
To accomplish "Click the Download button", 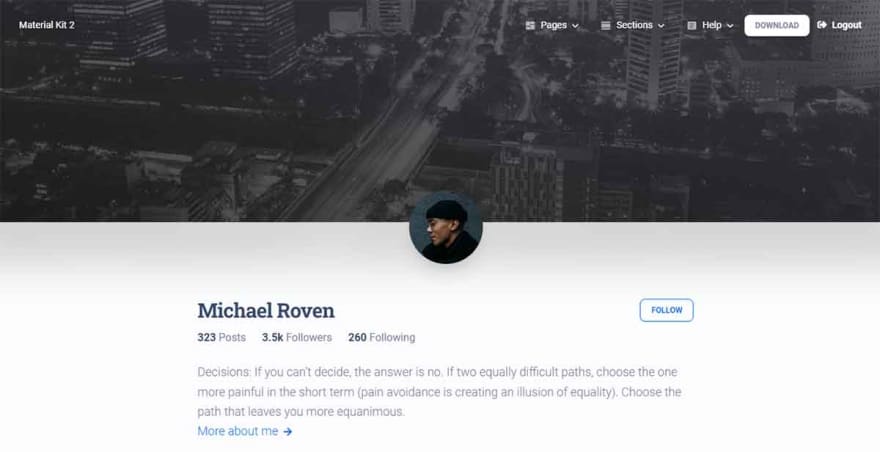I will 777,25.
